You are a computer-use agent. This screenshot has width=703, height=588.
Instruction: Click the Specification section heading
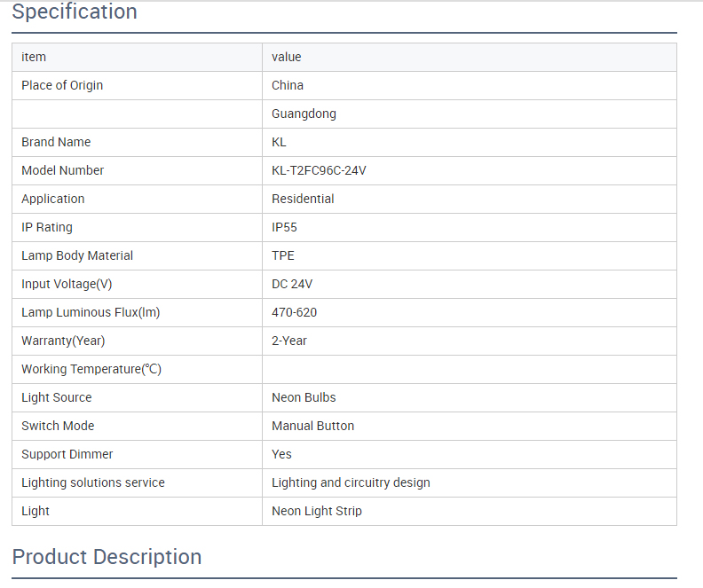point(75,12)
